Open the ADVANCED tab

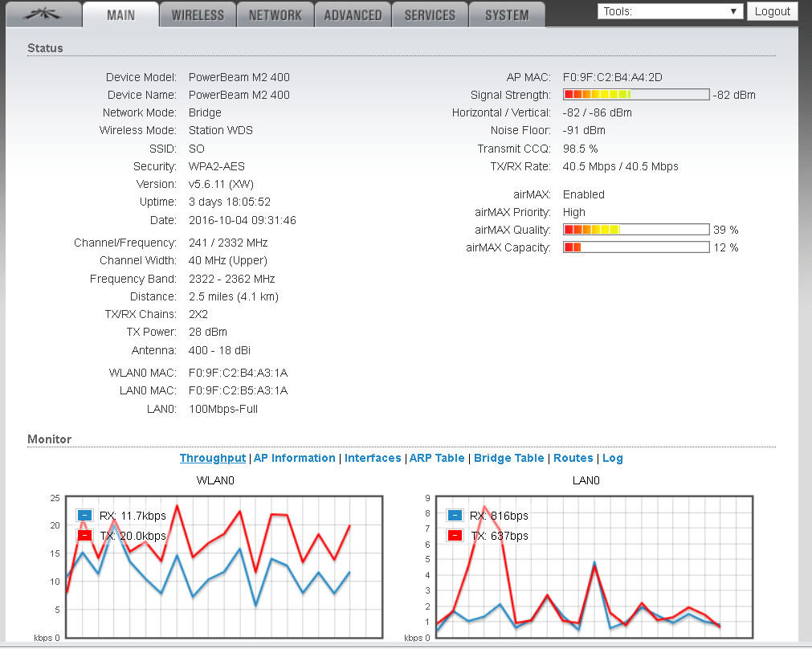[x=353, y=14]
